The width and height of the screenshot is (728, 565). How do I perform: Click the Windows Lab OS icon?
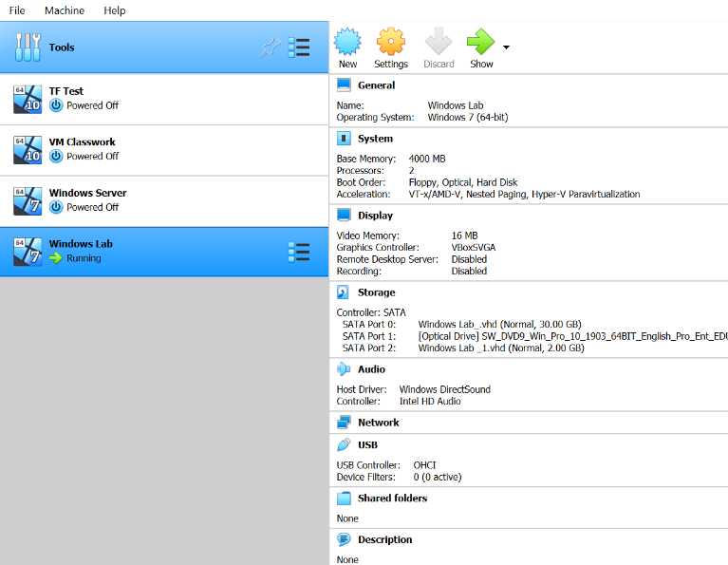coord(28,253)
